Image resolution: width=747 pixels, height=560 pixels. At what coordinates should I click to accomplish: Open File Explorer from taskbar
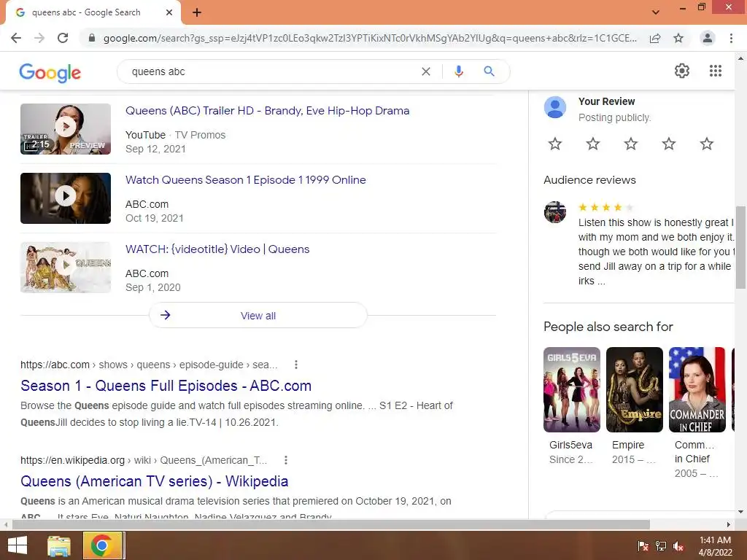point(59,545)
